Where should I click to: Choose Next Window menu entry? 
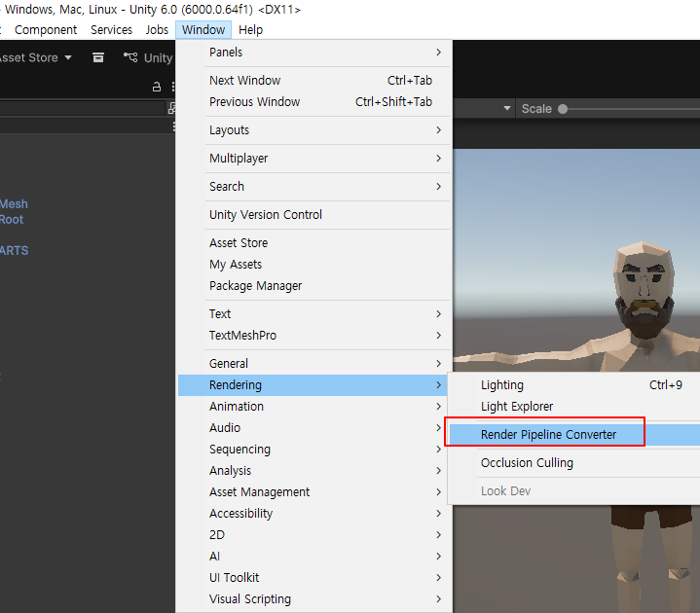coord(244,81)
